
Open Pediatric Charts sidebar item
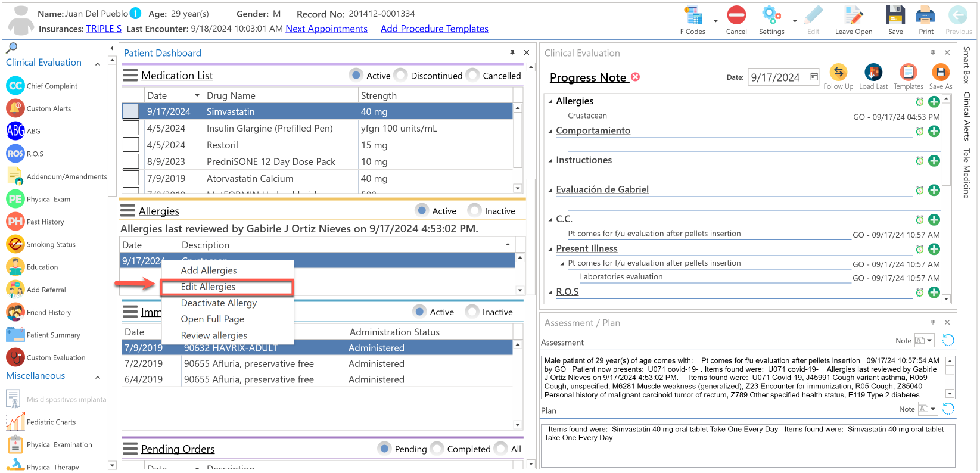point(42,422)
